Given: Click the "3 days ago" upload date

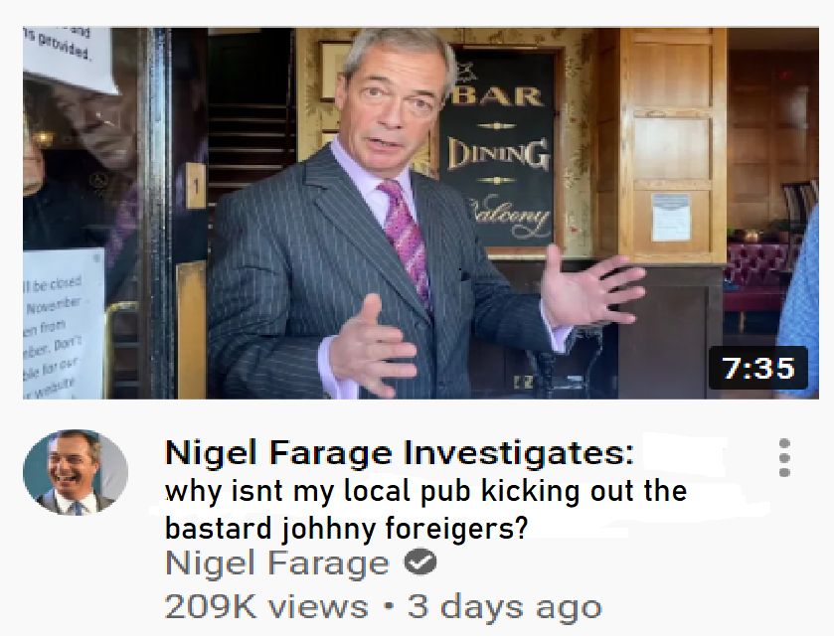Looking at the screenshot, I should tap(505, 606).
